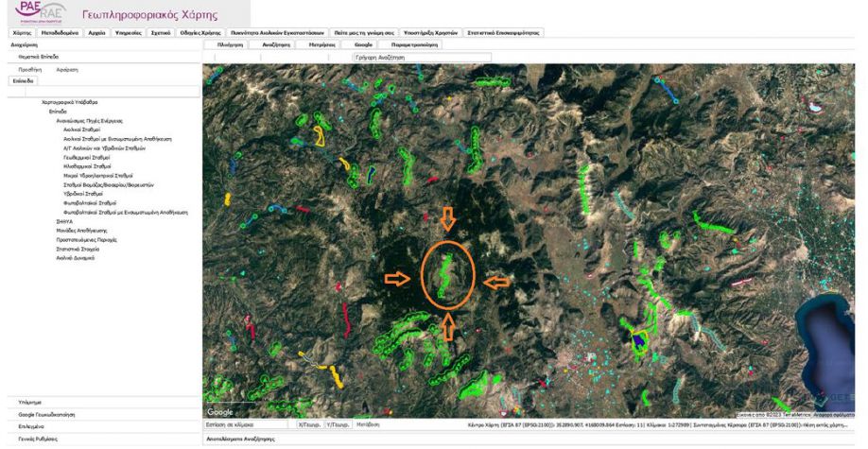
Task: Select the Αιολικοί Σταθμοί layer
Action: 81,130
